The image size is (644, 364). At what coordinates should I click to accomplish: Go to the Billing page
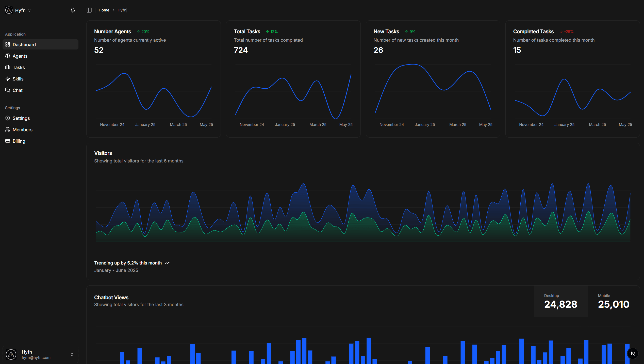(40, 141)
